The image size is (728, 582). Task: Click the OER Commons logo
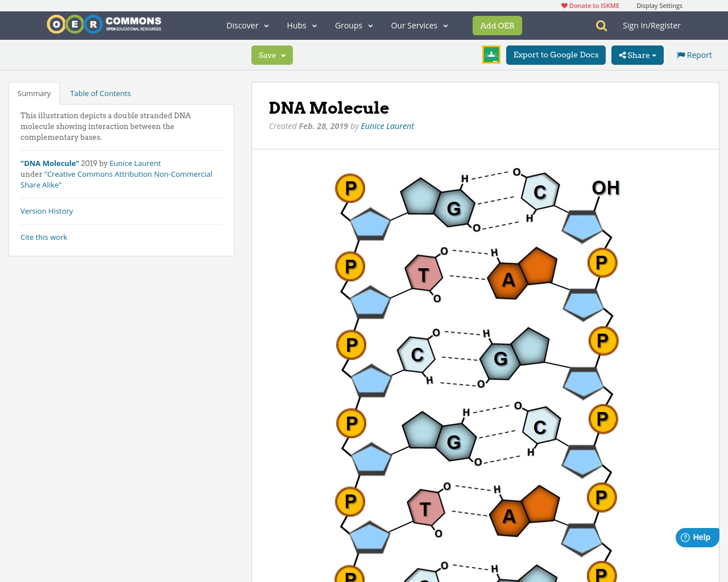pyautogui.click(x=104, y=24)
